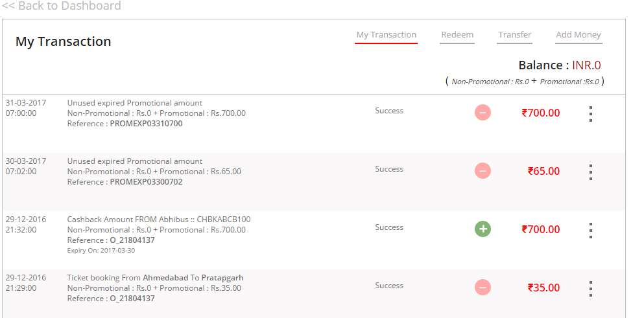Select the Add Money tab
Viewport: 644px width, 318px height.
tap(578, 35)
